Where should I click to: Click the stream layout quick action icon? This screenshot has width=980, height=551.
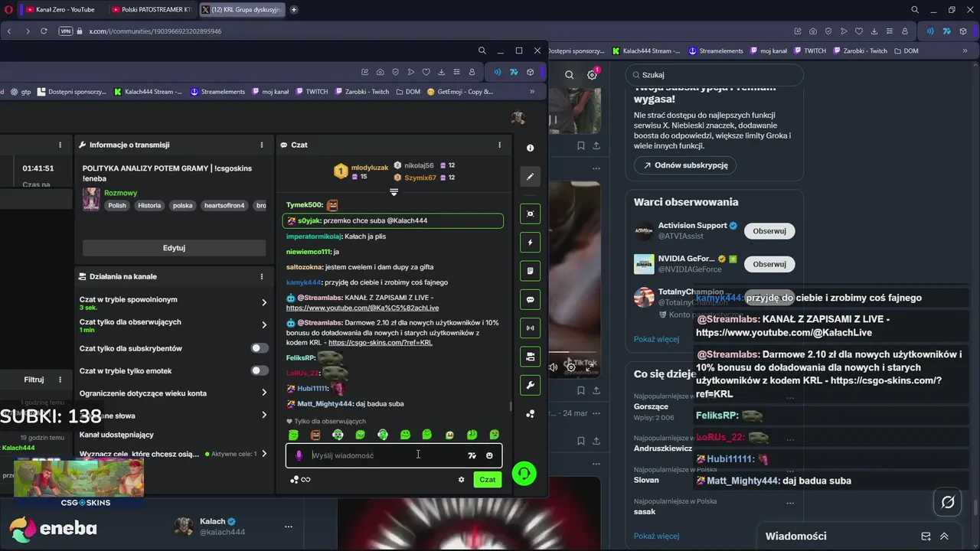[530, 357]
